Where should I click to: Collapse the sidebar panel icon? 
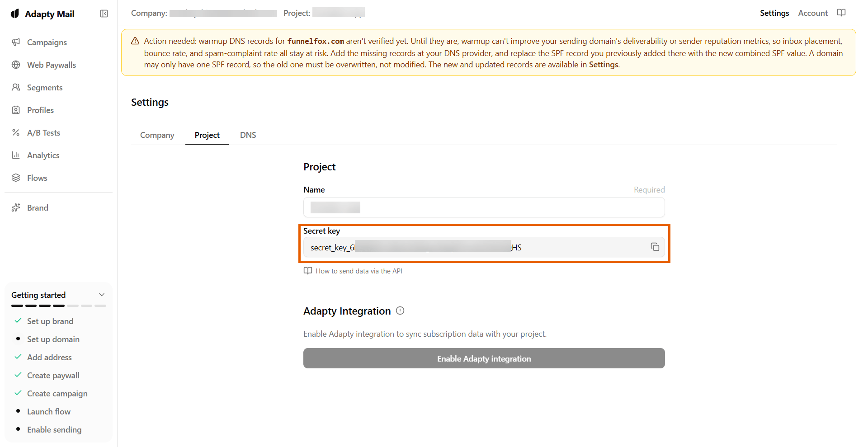pyautogui.click(x=104, y=14)
